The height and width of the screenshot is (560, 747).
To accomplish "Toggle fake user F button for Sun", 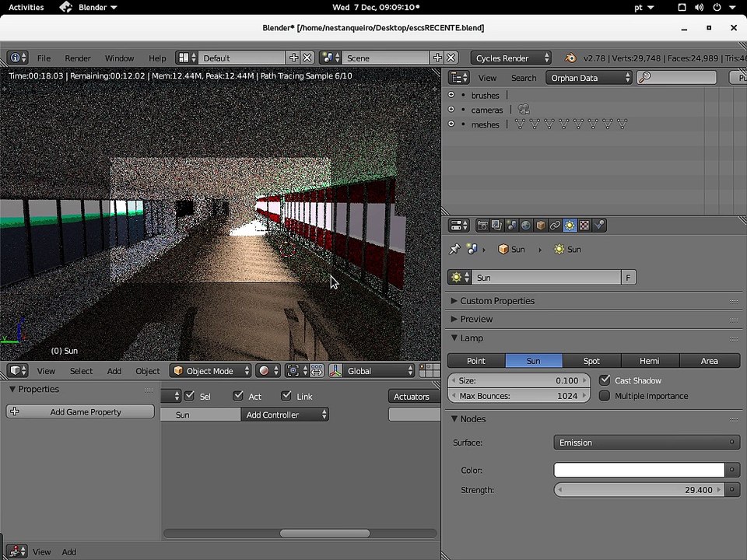I will click(629, 277).
